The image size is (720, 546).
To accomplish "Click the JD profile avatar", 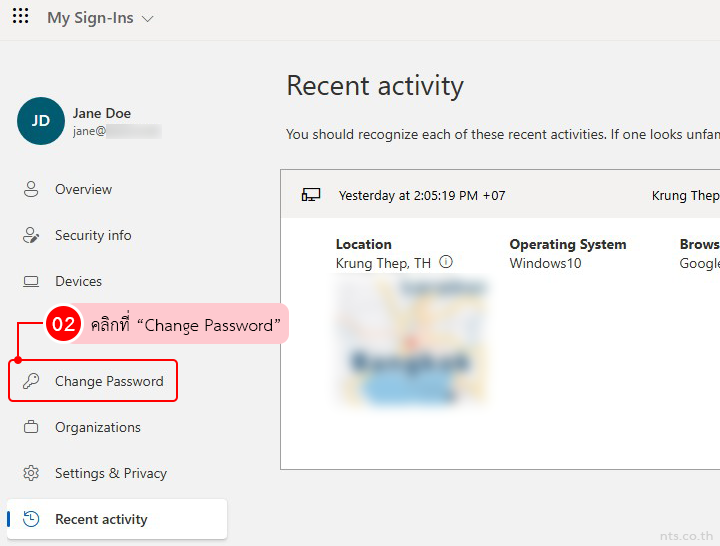I will [41, 121].
